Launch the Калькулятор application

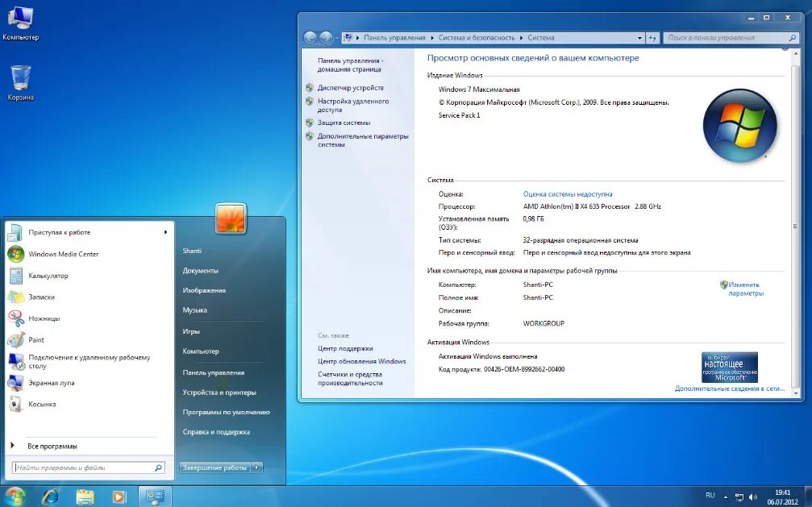47,276
